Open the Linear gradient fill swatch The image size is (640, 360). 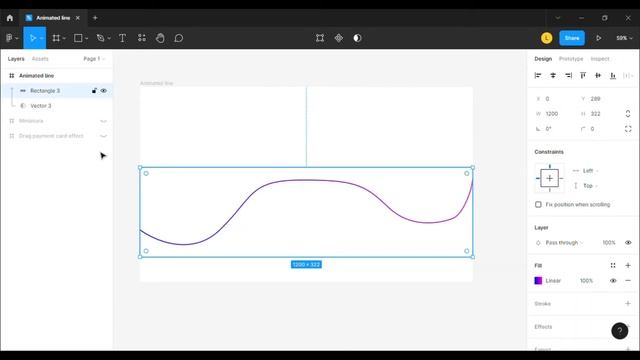tap(538, 280)
